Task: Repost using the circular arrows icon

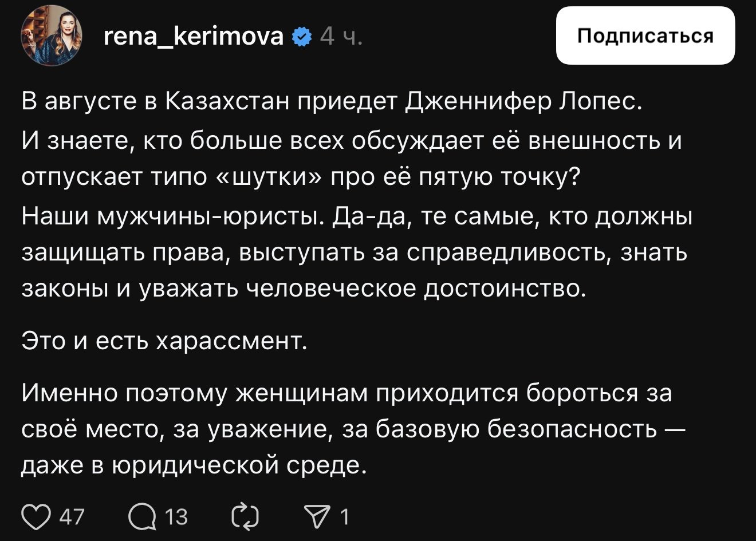Action: (x=245, y=516)
